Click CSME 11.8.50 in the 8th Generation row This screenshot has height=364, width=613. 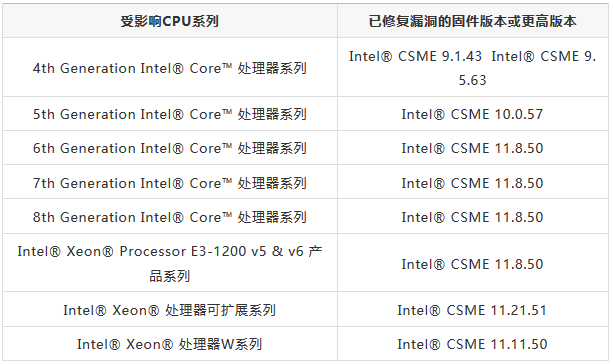click(473, 216)
